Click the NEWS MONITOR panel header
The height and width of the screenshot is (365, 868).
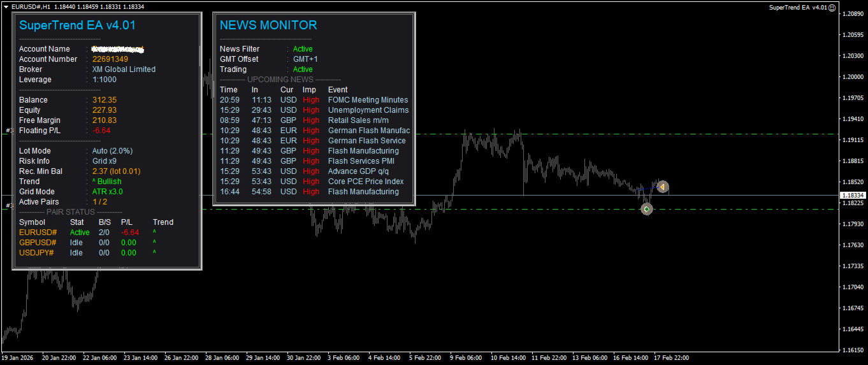tap(268, 25)
